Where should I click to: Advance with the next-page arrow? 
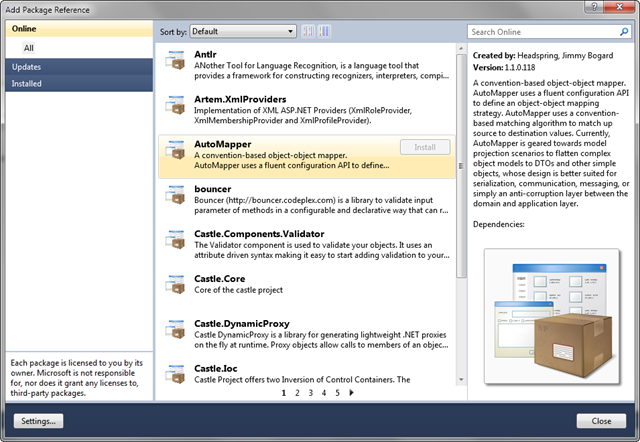coord(351,393)
